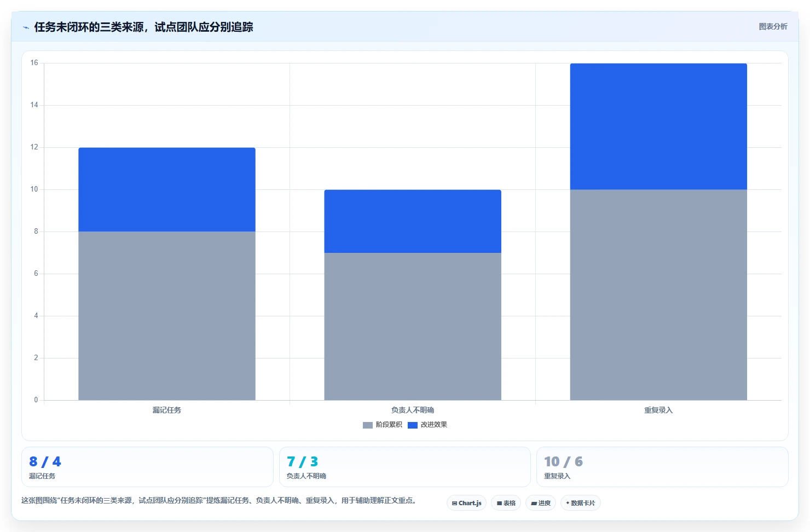Viewport: 810px width, 532px height.
Task: Click the blue 改进效果 segment for 重复录入
Action: [x=658, y=126]
